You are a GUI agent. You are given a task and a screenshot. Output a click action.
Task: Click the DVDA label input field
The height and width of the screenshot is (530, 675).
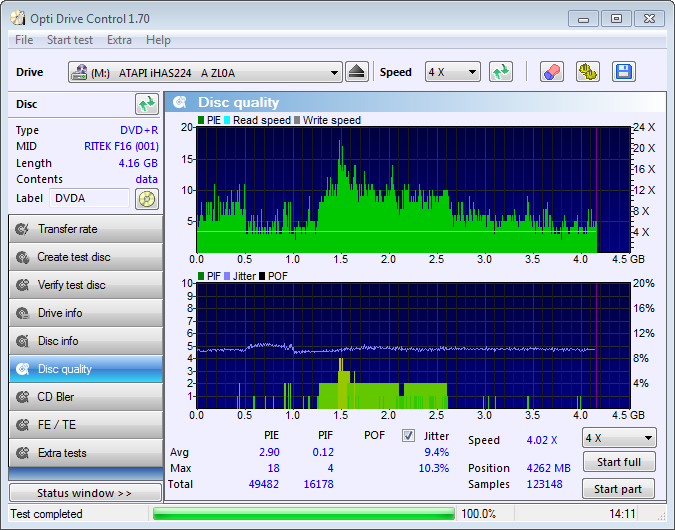(x=90, y=198)
